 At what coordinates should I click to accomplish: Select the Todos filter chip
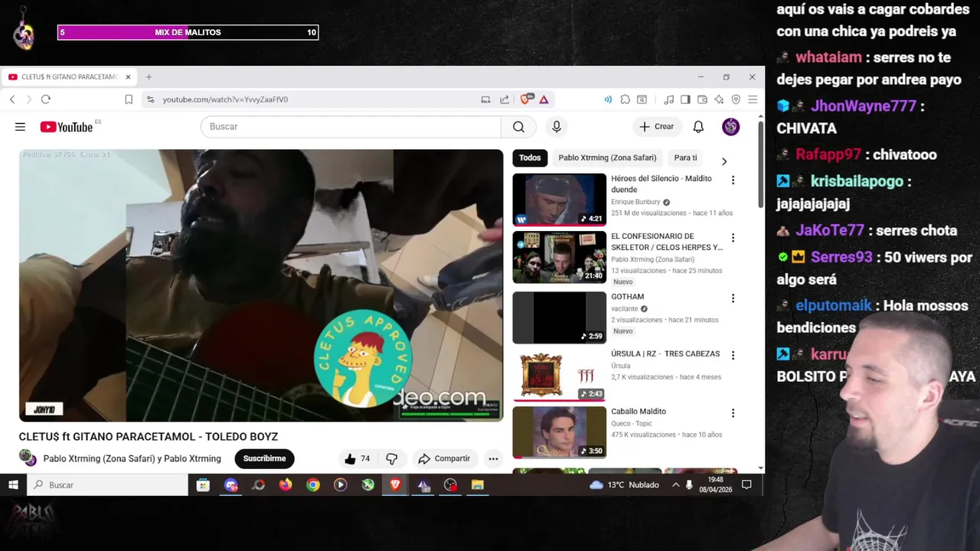point(530,158)
